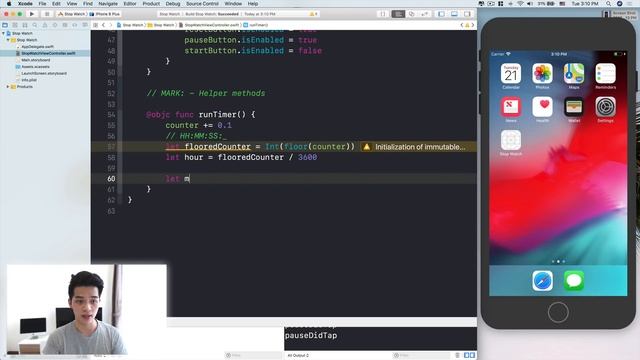640x360 pixels.
Task: Open Settings app in the simulator
Action: 605,107
